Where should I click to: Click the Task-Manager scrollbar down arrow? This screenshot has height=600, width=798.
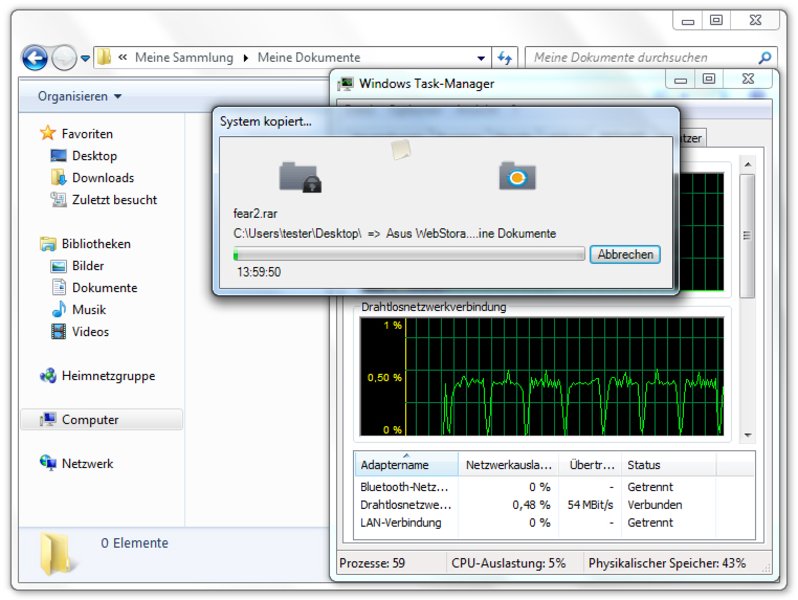748,435
